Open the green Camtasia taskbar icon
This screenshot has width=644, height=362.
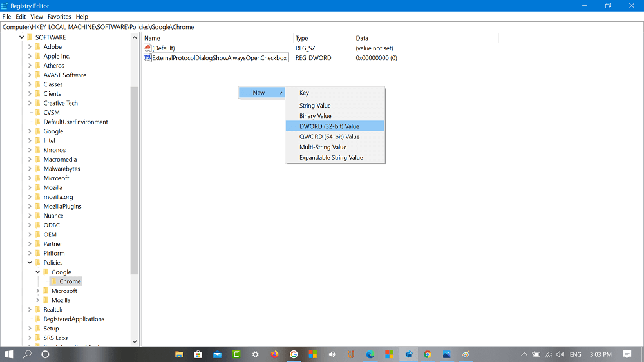coord(236,354)
